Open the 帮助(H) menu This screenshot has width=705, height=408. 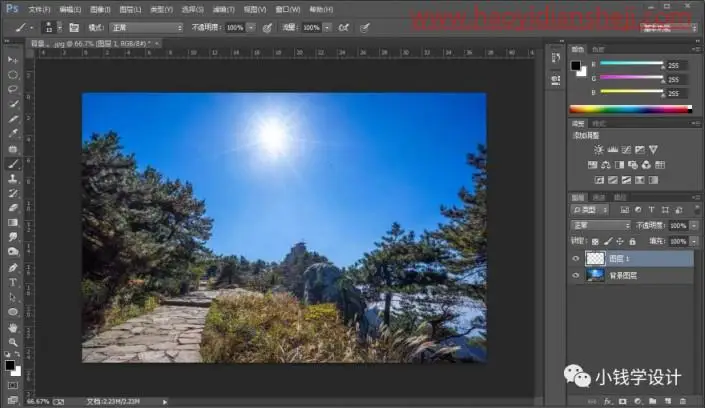point(321,9)
